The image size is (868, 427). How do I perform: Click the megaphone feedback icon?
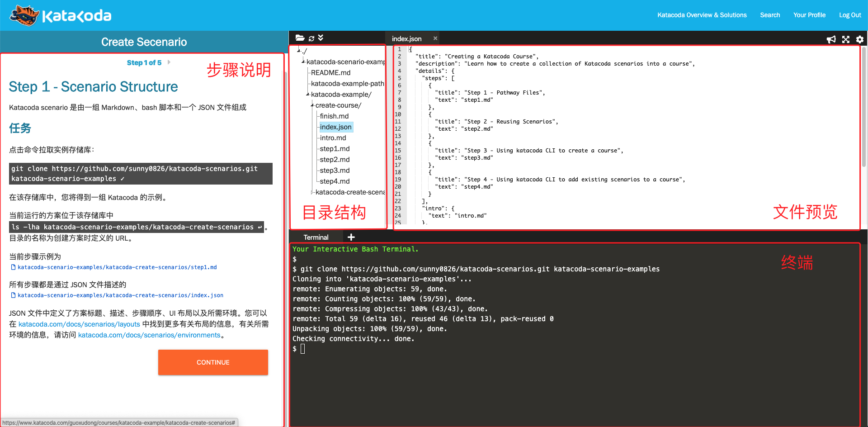tap(831, 39)
